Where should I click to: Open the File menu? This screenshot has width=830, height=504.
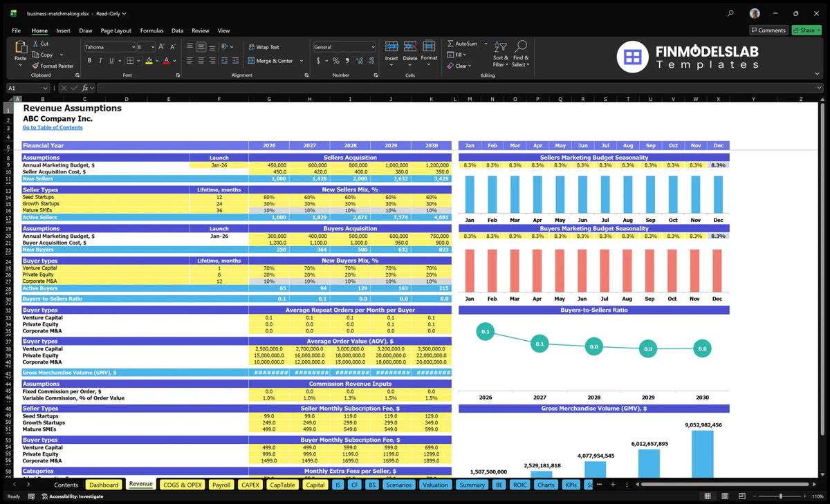tap(16, 30)
